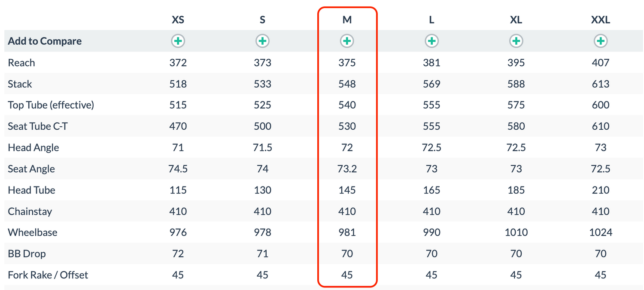
Task: Add the XS size to compare
Action: tap(178, 41)
